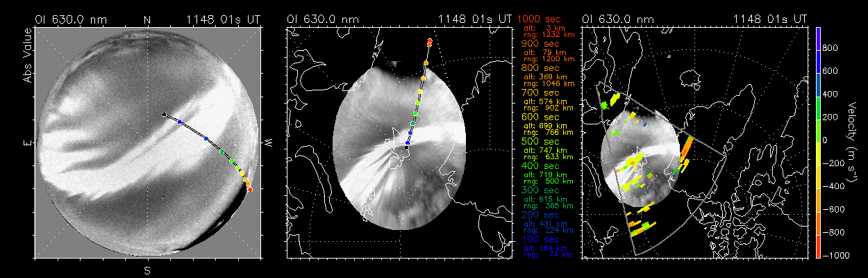868x278 pixels.
Task: Pick the violet top segment of velocity colorbar
Action: (819, 38)
